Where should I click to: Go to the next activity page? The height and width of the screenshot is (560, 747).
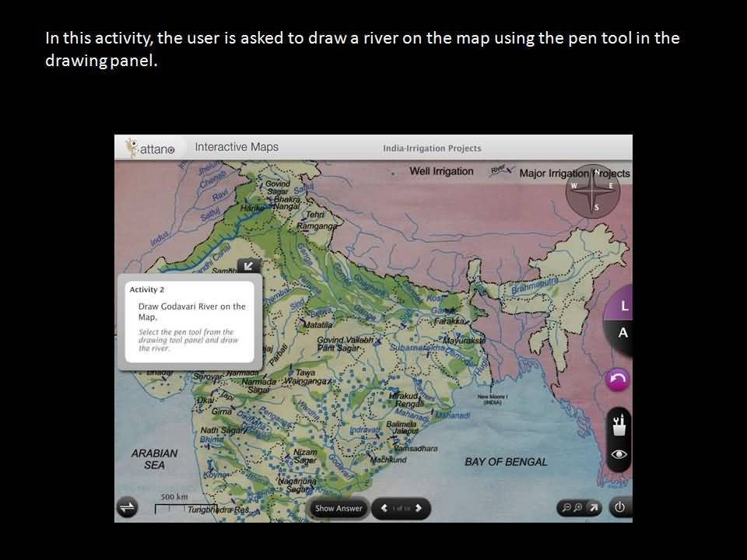click(x=419, y=509)
